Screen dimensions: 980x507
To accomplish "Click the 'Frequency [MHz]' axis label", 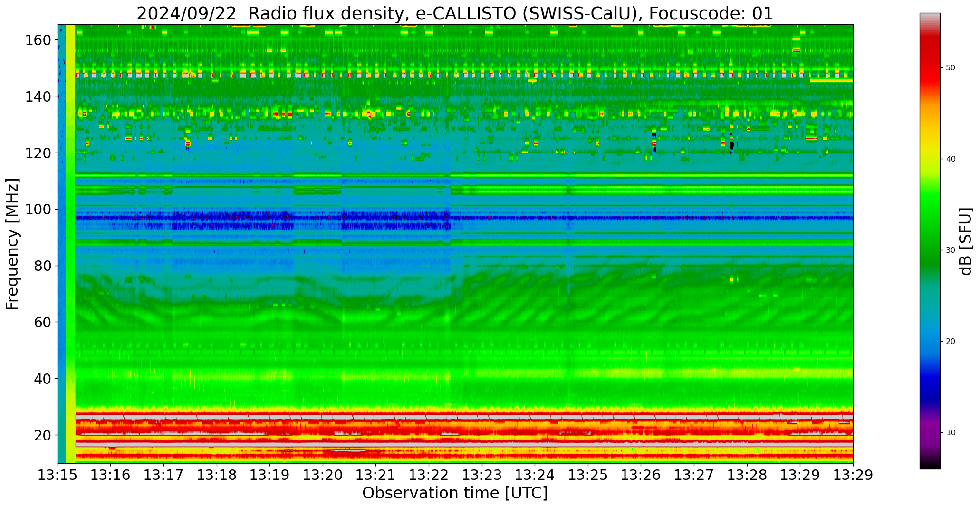I will click(x=13, y=244).
